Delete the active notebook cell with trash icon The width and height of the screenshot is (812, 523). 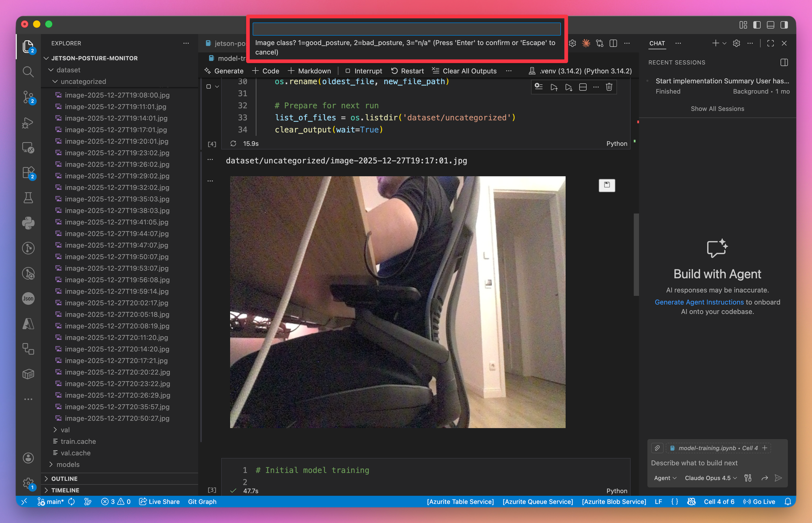609,87
